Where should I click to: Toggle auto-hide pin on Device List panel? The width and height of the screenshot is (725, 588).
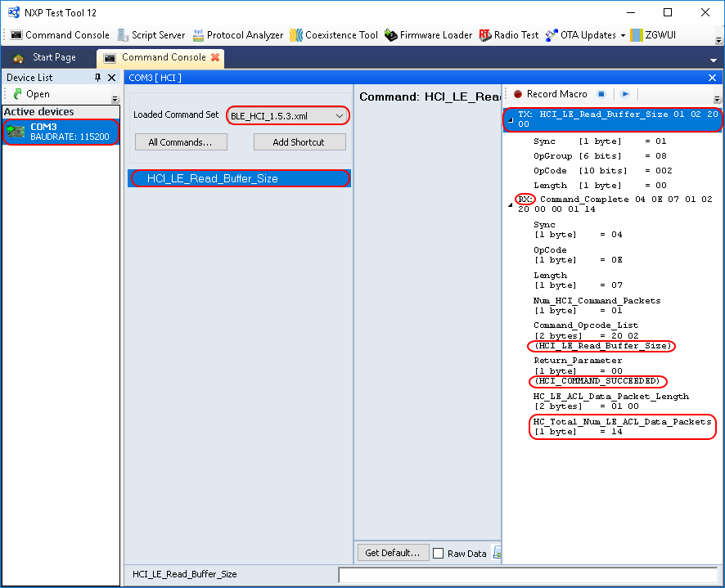pyautogui.click(x=99, y=78)
